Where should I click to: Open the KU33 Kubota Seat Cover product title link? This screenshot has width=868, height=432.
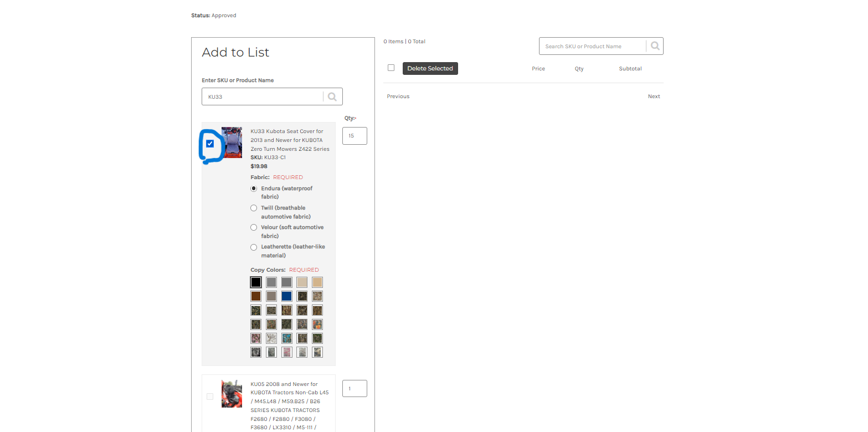290,140
